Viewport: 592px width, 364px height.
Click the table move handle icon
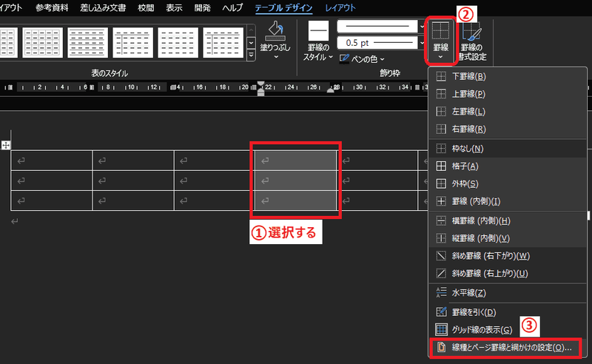(x=6, y=145)
